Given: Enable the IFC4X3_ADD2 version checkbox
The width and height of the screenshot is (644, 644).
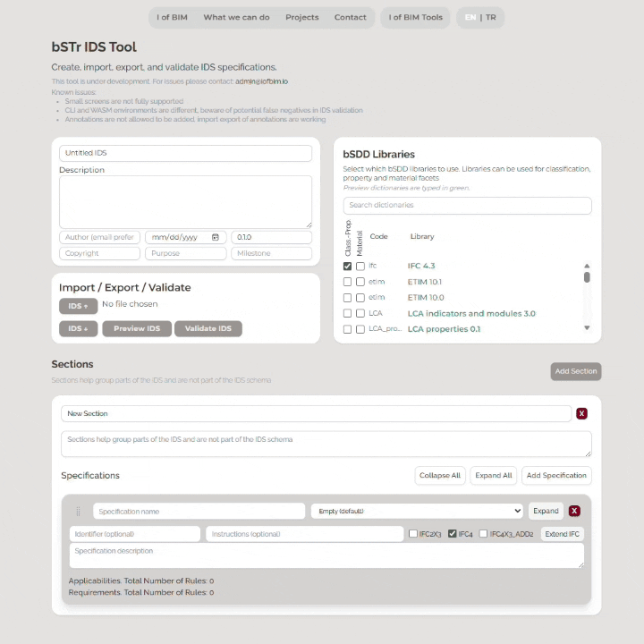Looking at the screenshot, I should click(483, 533).
